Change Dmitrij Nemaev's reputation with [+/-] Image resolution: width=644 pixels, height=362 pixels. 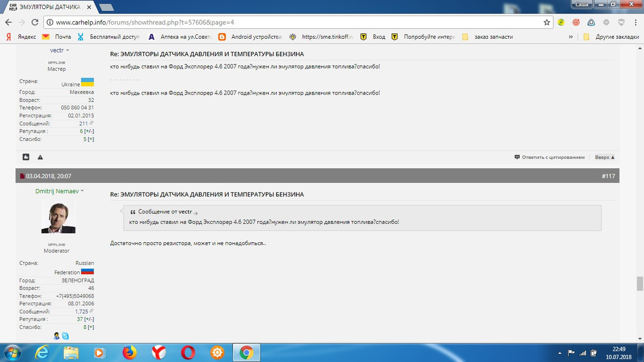(90, 319)
